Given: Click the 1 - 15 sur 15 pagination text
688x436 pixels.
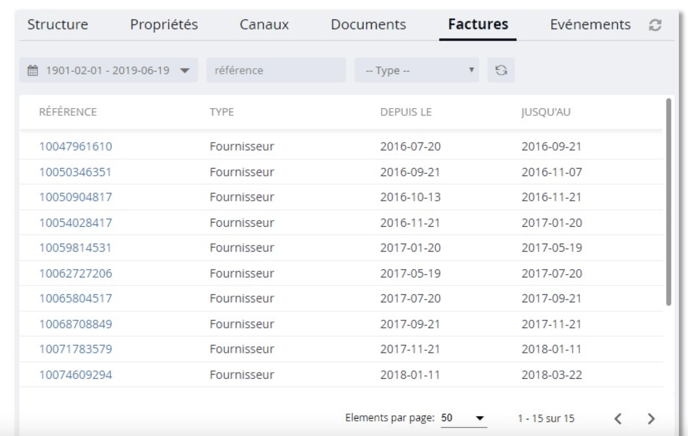Looking at the screenshot, I should click(546, 418).
